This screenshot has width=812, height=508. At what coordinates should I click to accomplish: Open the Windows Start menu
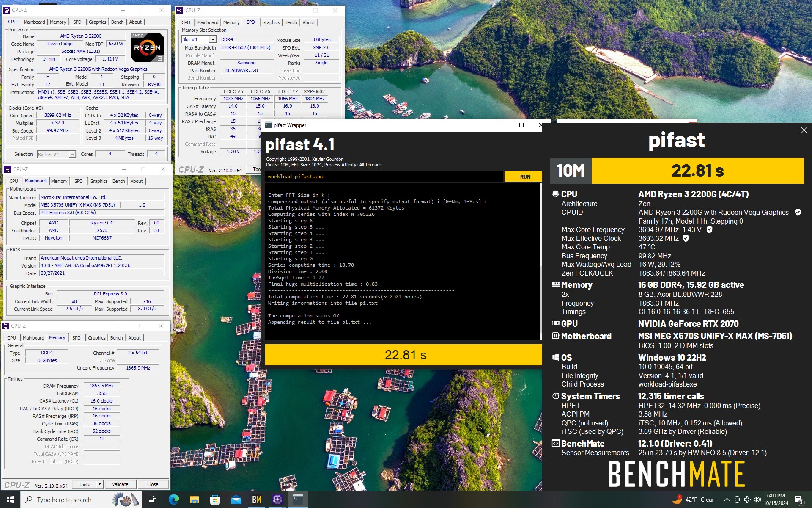pyautogui.click(x=10, y=500)
